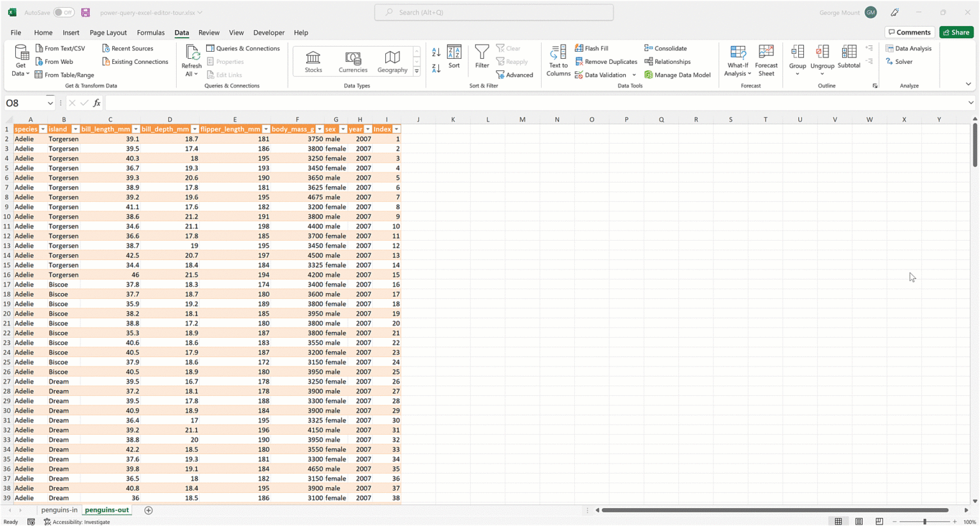Screen dimensions: 980x526
Task: Expand the Get Data dropdown
Action: coord(21,61)
